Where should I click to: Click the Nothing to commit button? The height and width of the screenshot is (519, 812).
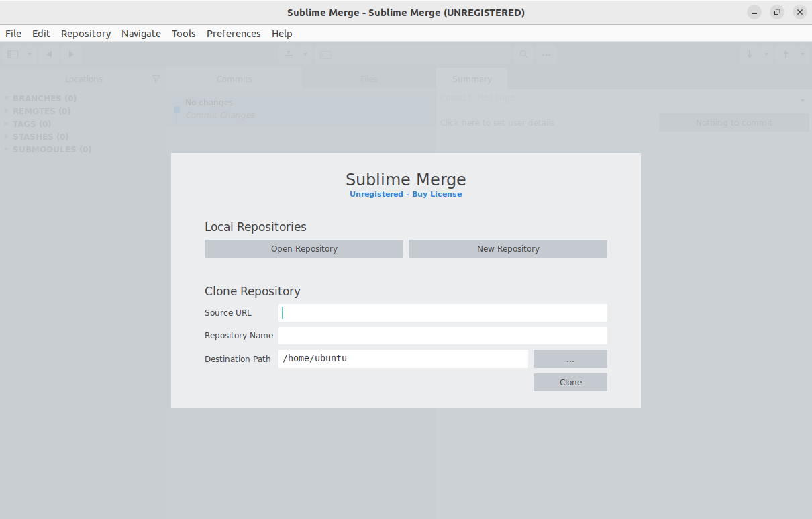734,123
